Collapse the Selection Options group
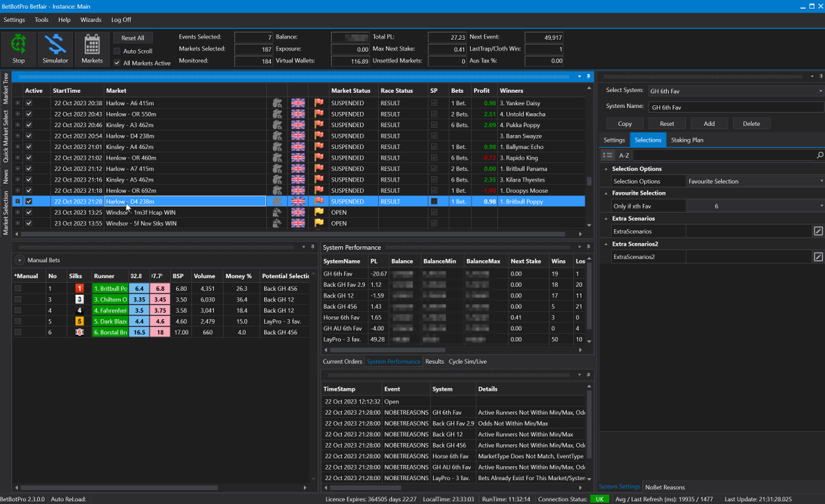The image size is (825, 504). pos(606,169)
